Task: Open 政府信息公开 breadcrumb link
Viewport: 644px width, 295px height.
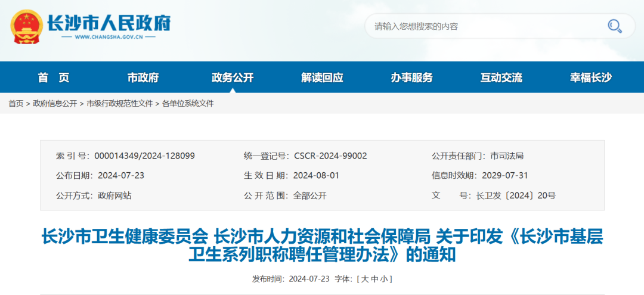Action: tap(55, 104)
